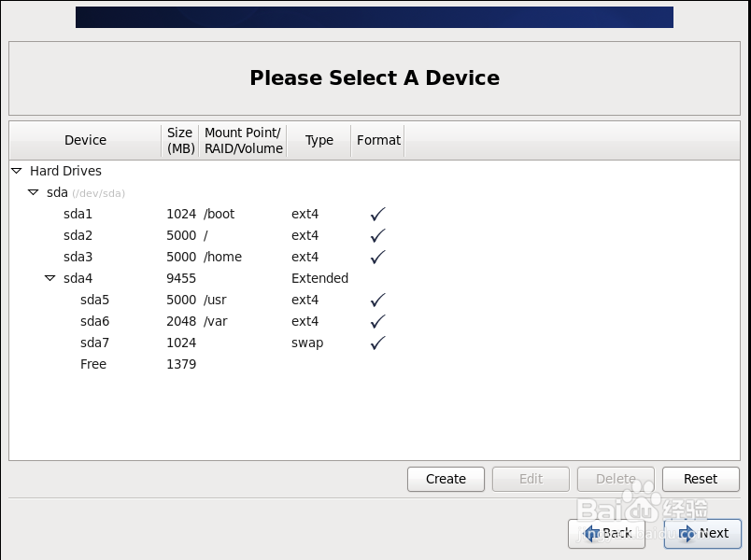Screen dimensions: 751x560
Task: Select the sda3 partition row
Action: coord(375,257)
